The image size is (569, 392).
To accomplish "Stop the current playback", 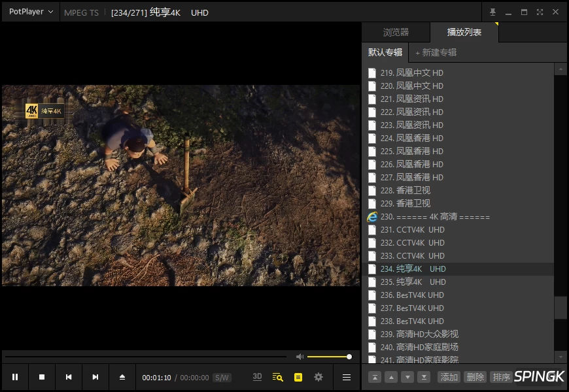I will pos(42,377).
